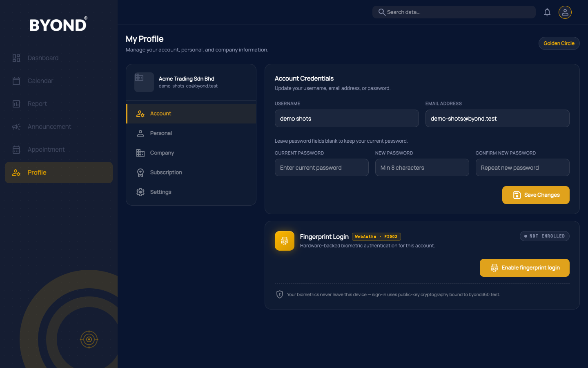Click the Settings gear icon
This screenshot has height=368, width=588.
pyautogui.click(x=140, y=192)
